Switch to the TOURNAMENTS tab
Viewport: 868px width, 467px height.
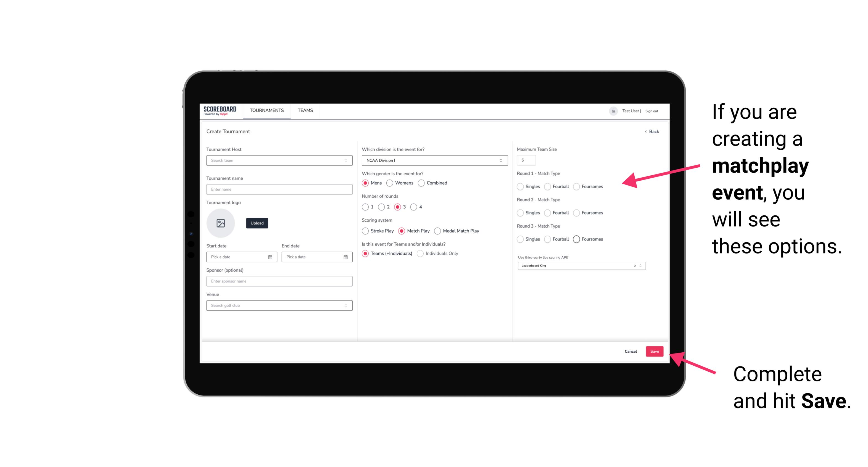pyautogui.click(x=266, y=110)
